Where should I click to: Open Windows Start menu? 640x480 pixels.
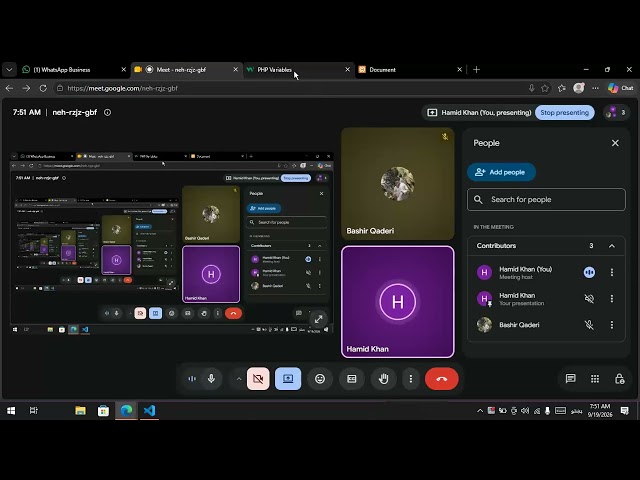(11, 411)
